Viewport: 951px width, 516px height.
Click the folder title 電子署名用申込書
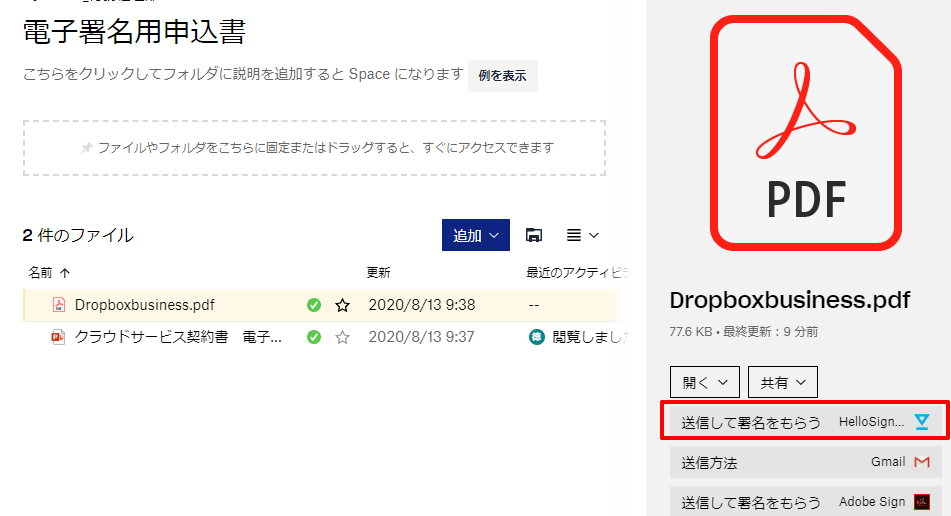134,32
